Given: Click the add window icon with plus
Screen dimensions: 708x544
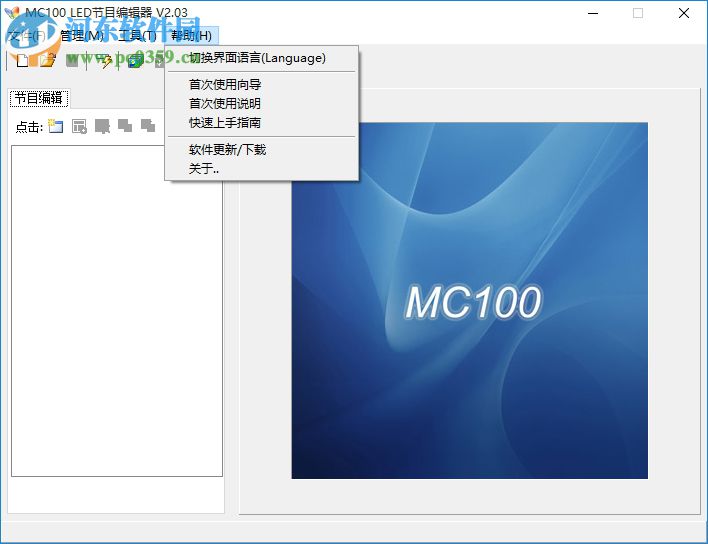Looking at the screenshot, I should coord(79,126).
